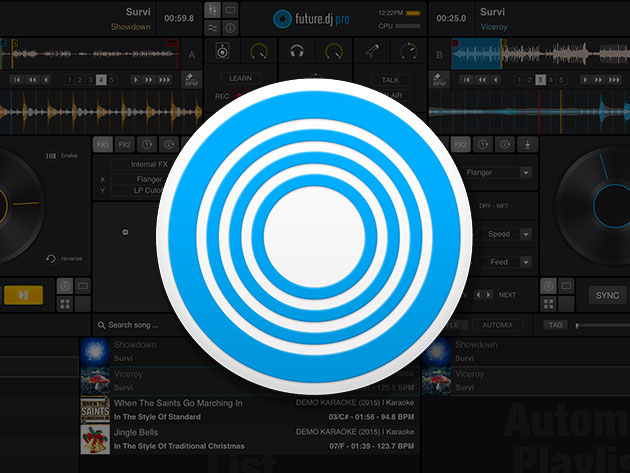Screen dimensions: 630x473
Task: Click the microphone icon
Action: (372, 51)
